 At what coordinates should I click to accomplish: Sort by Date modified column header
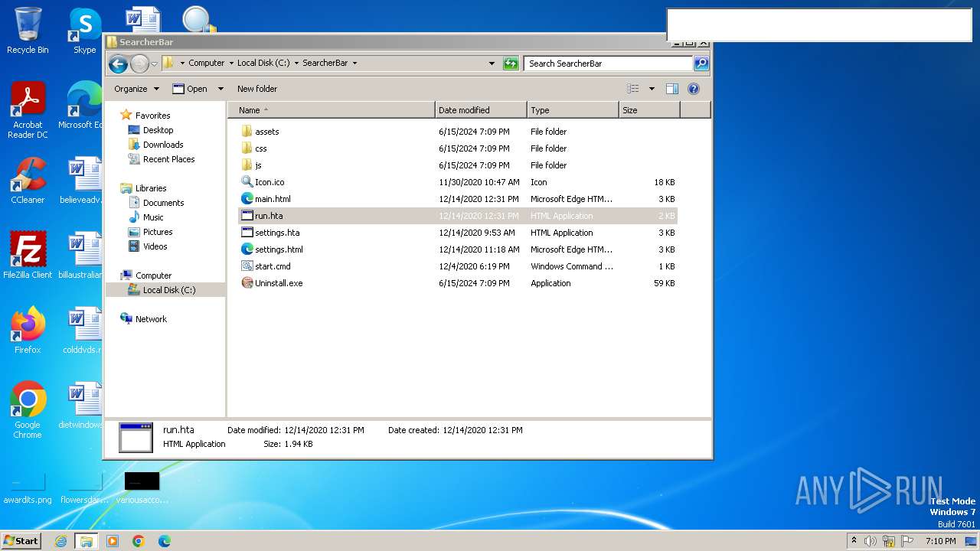tap(481, 110)
